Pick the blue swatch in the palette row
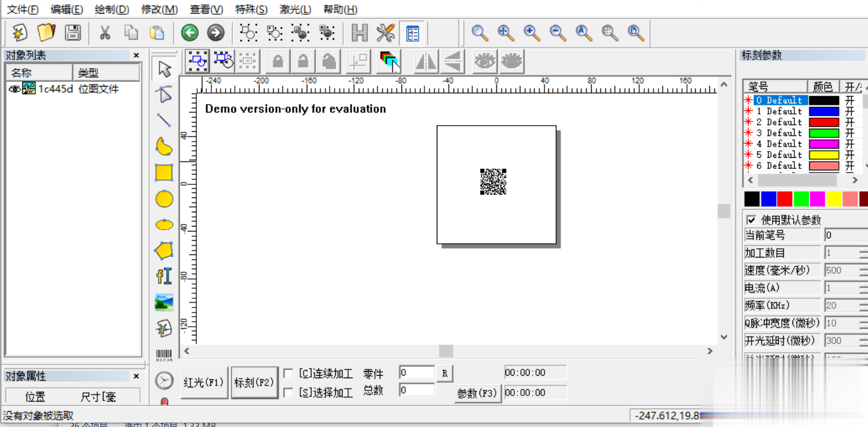Image resolution: width=868 pixels, height=427 pixels. (768, 199)
